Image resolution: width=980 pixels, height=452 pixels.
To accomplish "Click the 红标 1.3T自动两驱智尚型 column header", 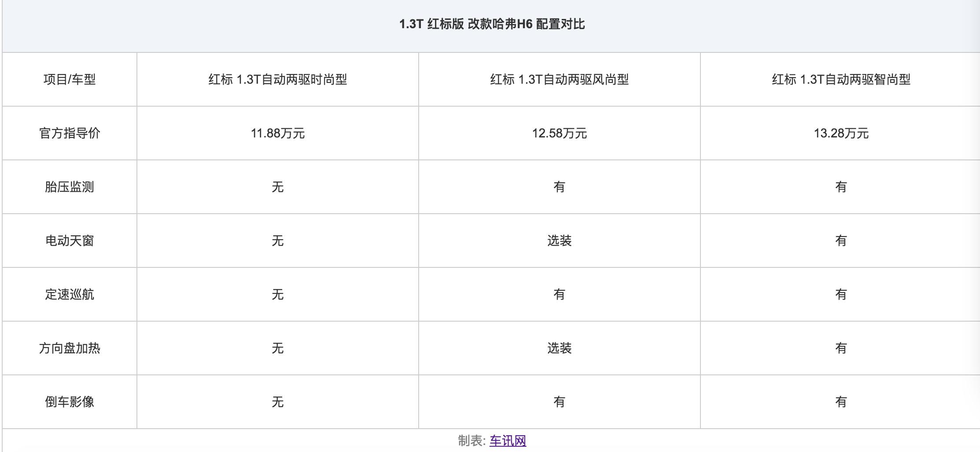I will coord(841,79).
